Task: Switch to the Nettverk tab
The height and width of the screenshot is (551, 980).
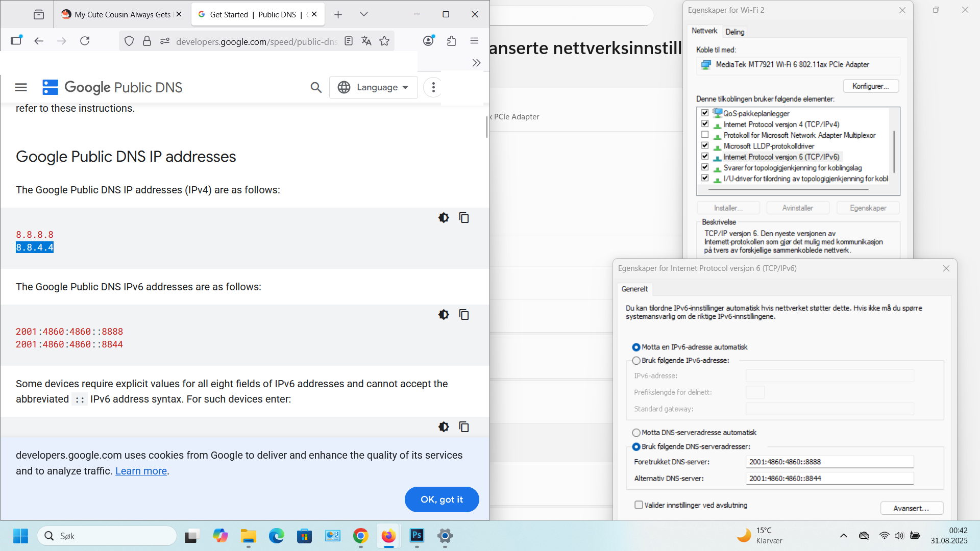Action: pos(704,31)
